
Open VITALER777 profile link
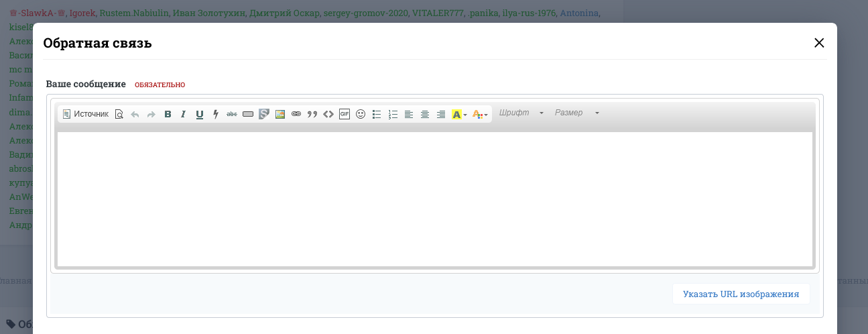tap(437, 13)
